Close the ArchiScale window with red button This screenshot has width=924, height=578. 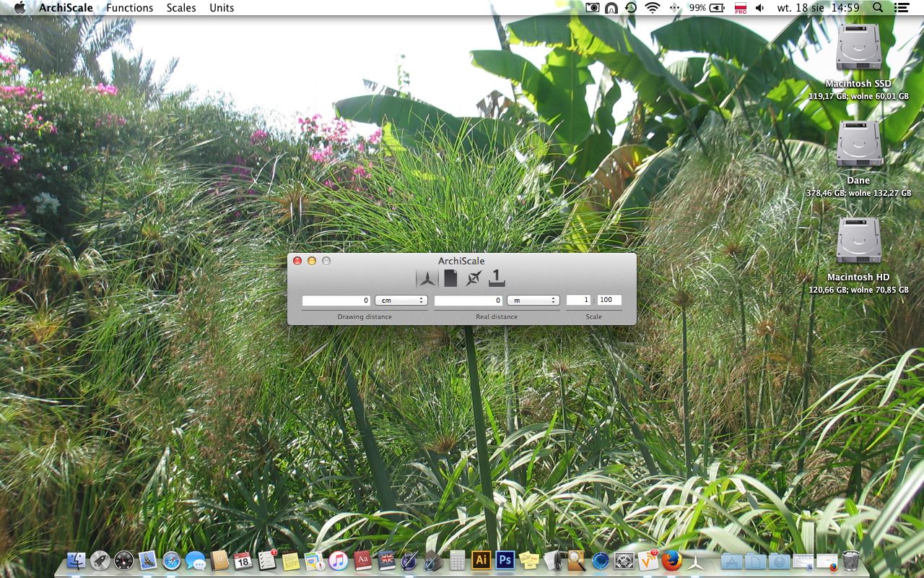pyautogui.click(x=297, y=261)
